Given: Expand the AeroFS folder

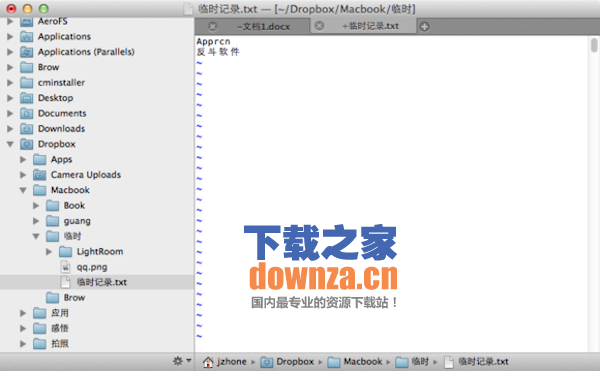Looking at the screenshot, I should coord(10,21).
